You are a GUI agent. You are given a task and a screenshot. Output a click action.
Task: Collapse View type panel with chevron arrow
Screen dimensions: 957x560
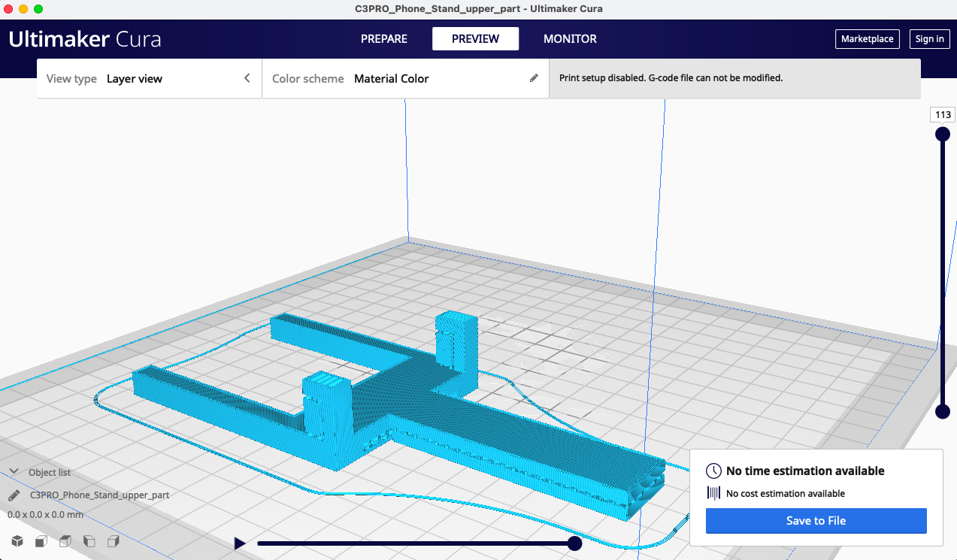pos(247,78)
